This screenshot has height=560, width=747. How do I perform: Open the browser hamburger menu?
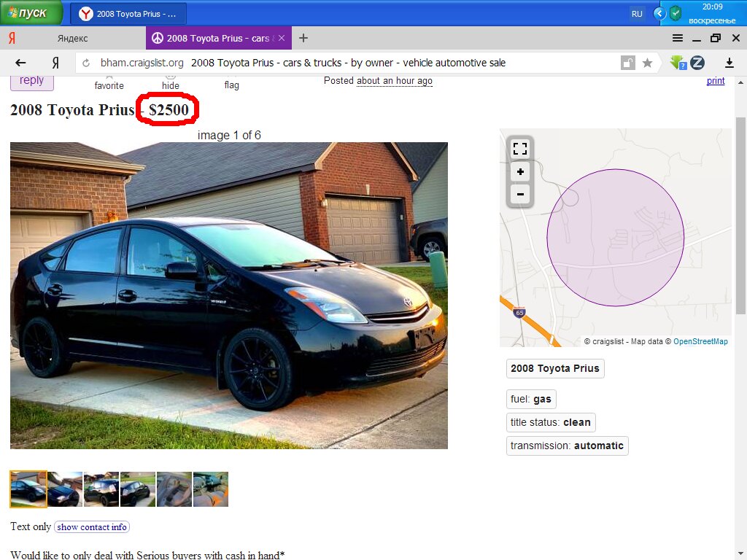[678, 38]
